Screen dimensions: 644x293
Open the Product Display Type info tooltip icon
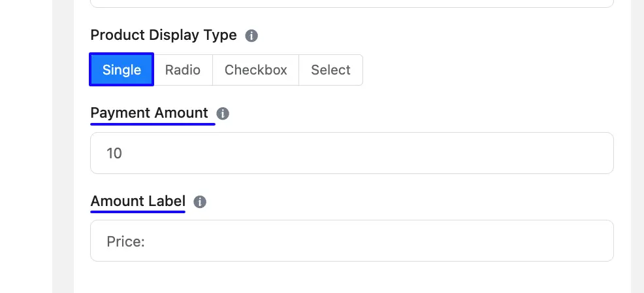pyautogui.click(x=251, y=36)
